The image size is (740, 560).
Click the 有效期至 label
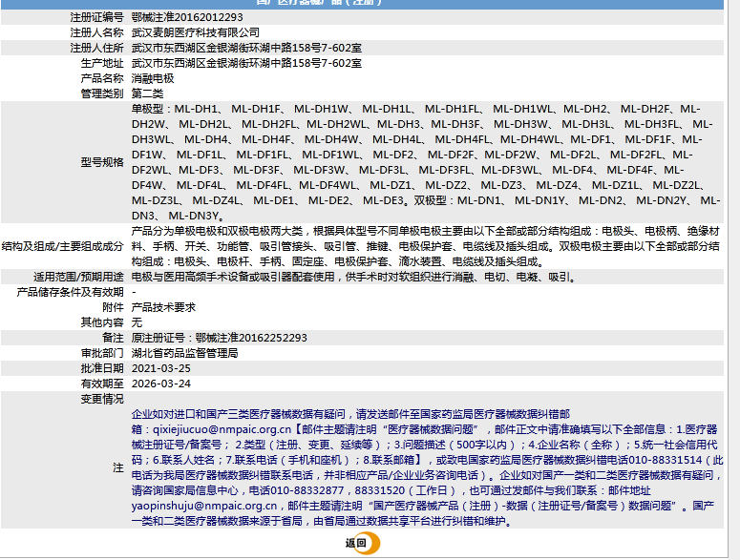point(102,384)
